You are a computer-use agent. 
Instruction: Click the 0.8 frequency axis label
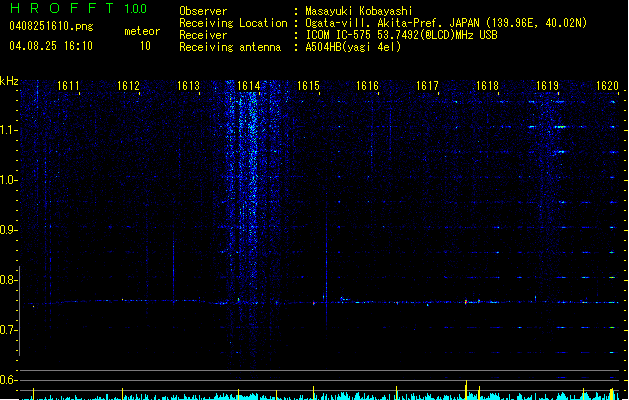(9, 280)
